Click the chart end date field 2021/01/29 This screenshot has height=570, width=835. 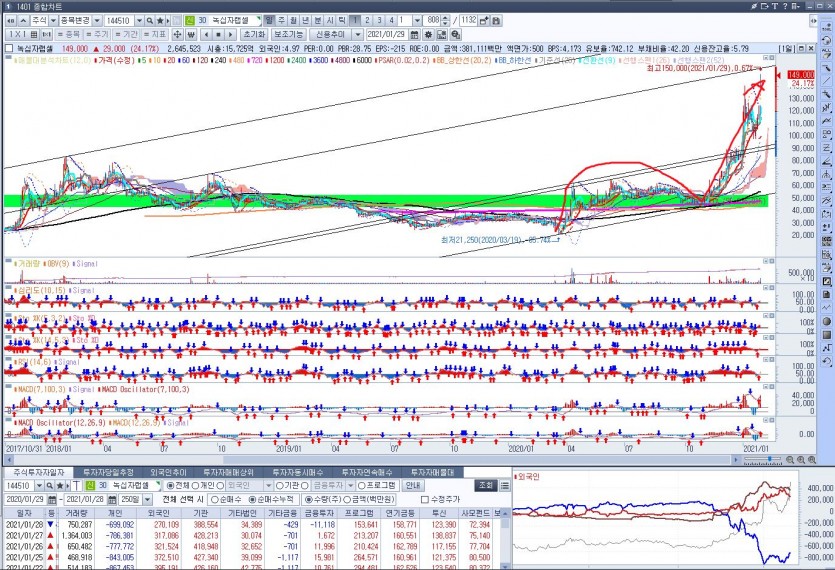(385, 34)
